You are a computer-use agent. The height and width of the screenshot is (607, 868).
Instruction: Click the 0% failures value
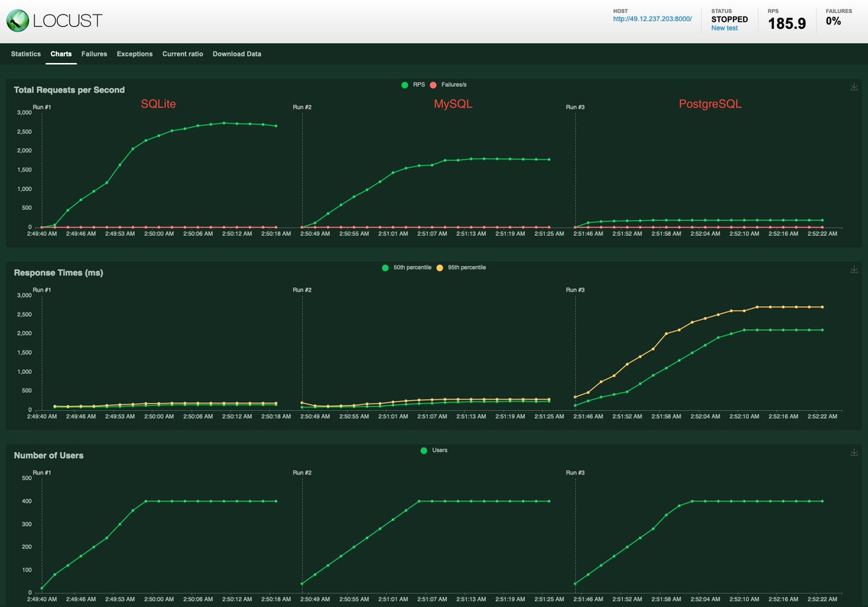point(833,22)
